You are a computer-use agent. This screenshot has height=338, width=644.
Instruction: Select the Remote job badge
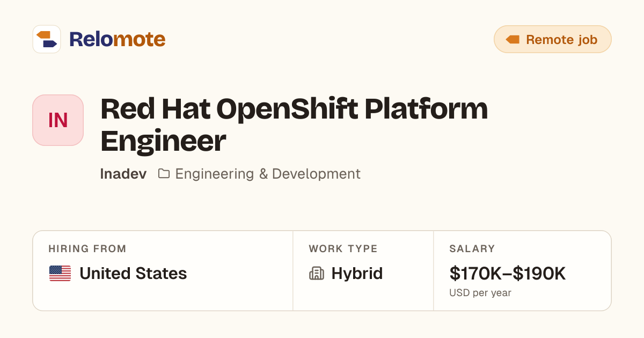(553, 39)
